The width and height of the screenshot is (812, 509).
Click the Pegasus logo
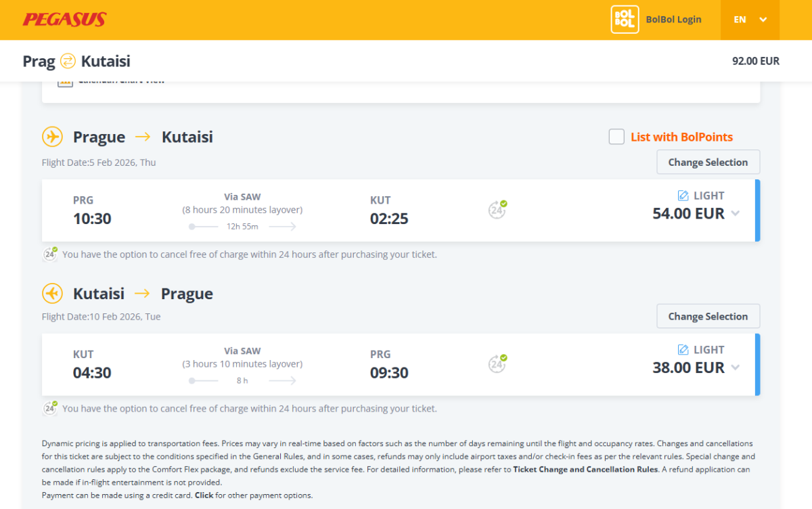(64, 20)
